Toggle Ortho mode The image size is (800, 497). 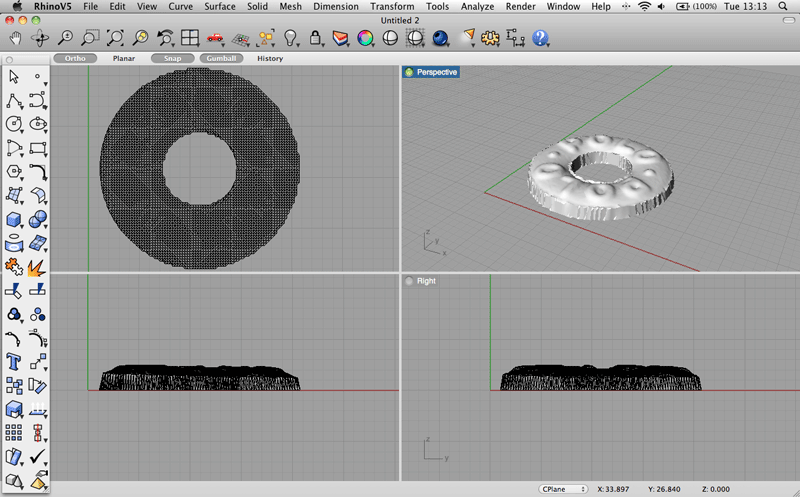pos(75,59)
